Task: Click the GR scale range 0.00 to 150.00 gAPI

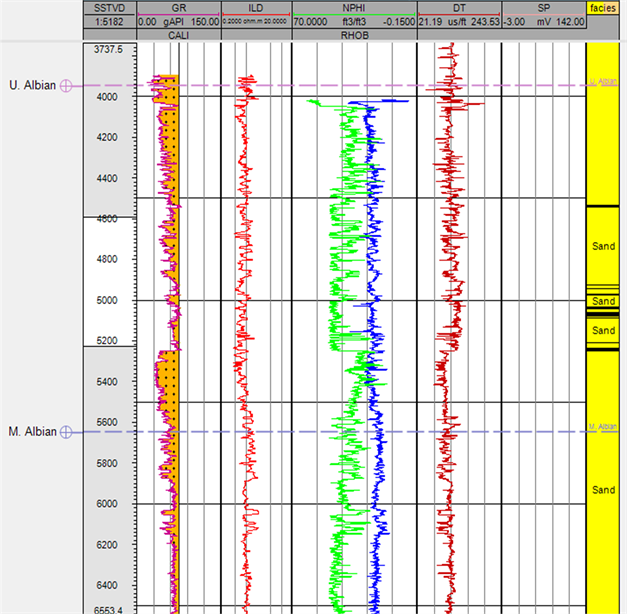Action: pos(178,20)
